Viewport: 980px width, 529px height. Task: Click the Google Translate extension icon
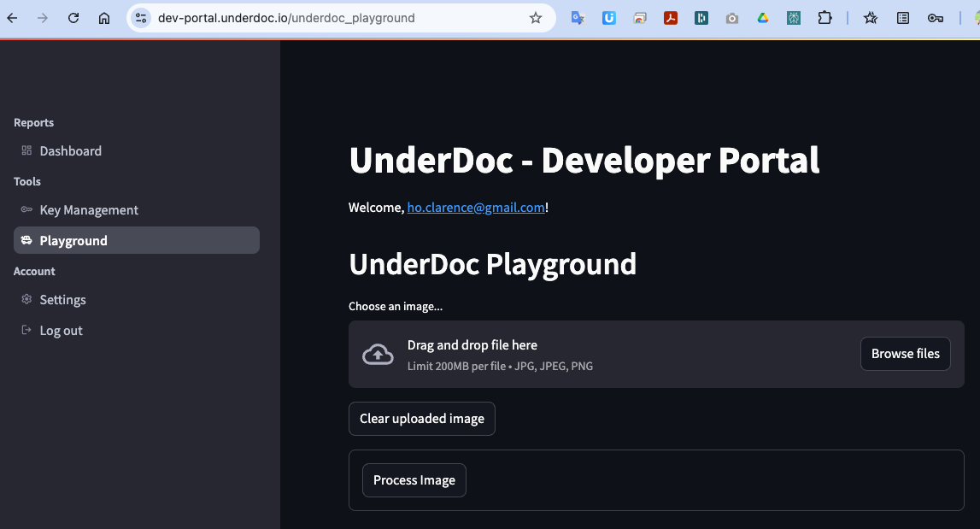[578, 18]
